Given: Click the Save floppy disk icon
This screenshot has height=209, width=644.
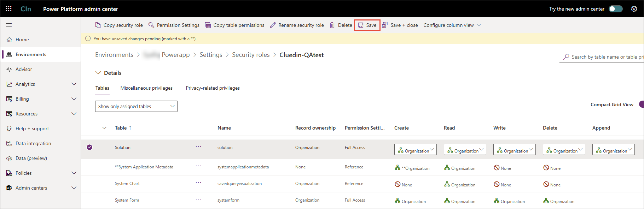Looking at the screenshot, I should 361,25.
